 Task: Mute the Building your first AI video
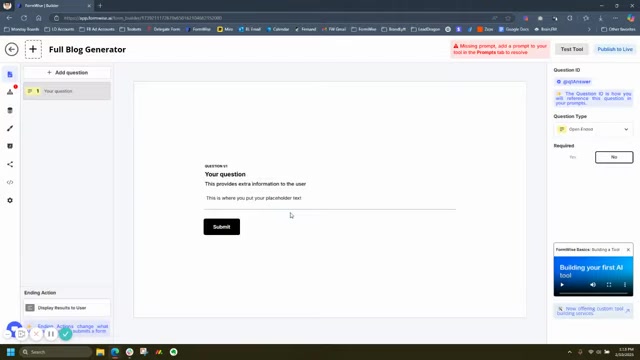pyautogui.click(x=593, y=285)
